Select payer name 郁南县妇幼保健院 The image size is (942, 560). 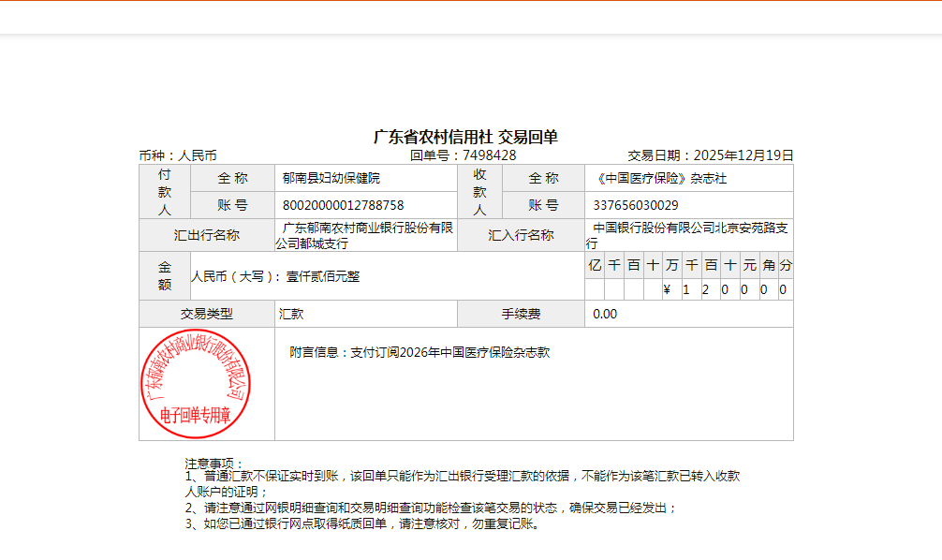point(331,178)
